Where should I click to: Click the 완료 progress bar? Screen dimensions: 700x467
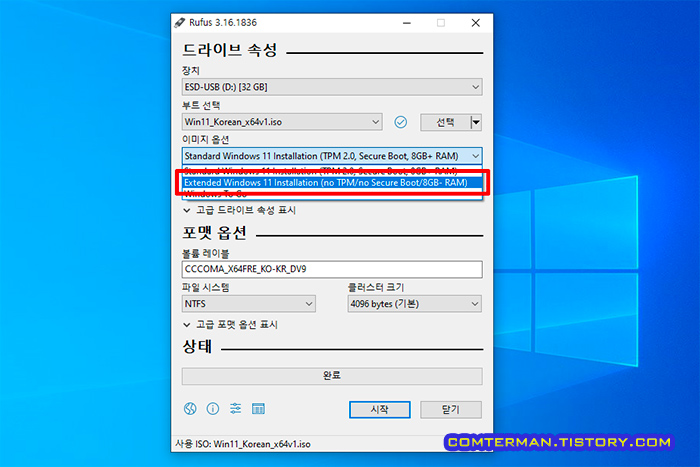(x=332, y=376)
